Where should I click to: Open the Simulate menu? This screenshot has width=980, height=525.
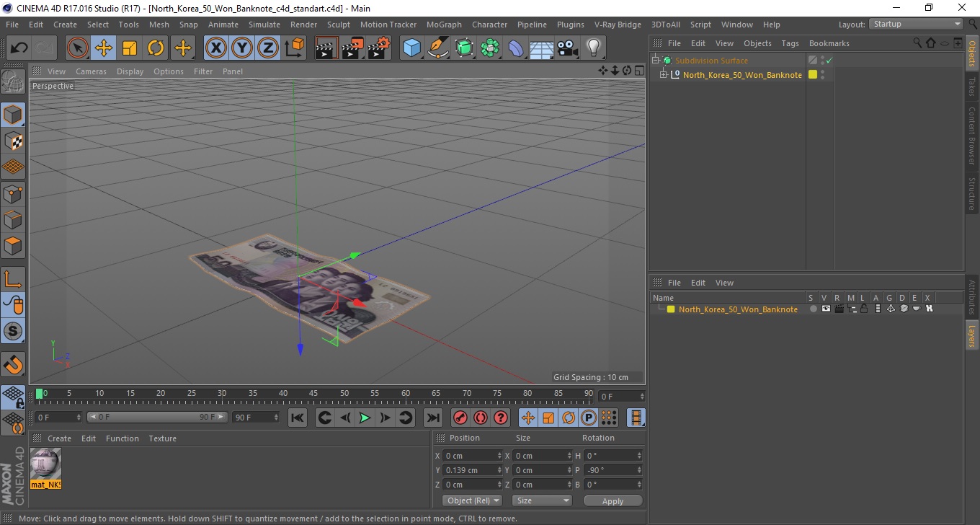click(x=264, y=25)
